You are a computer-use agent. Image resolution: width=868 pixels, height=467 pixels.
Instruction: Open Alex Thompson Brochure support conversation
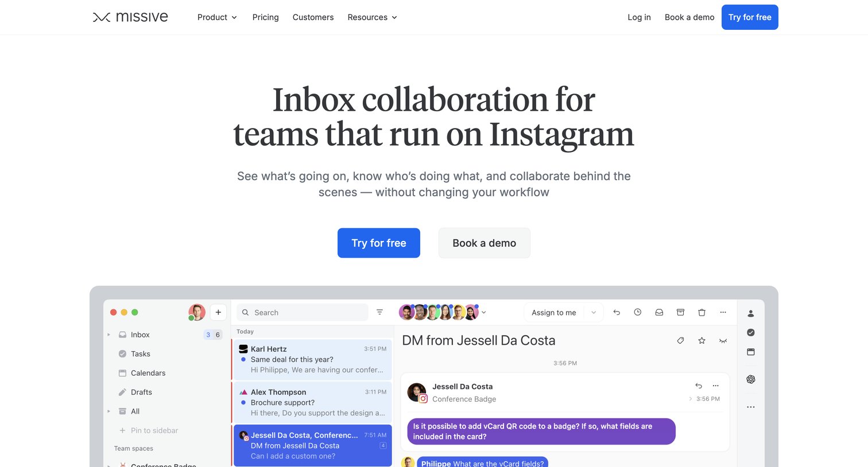click(x=312, y=402)
